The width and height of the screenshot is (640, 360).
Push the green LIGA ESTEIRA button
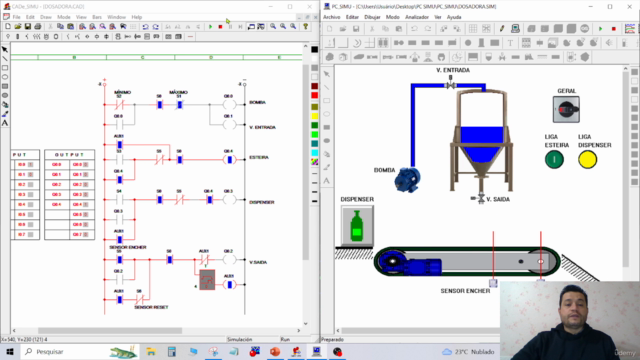[554, 159]
